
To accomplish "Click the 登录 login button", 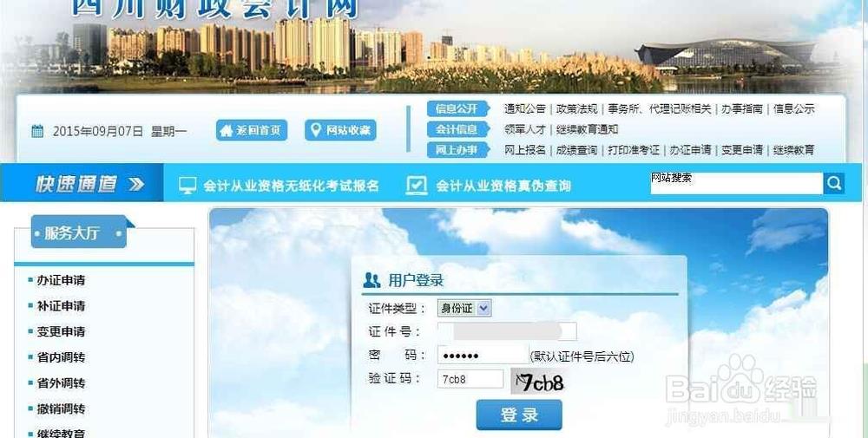I will click(x=519, y=415).
